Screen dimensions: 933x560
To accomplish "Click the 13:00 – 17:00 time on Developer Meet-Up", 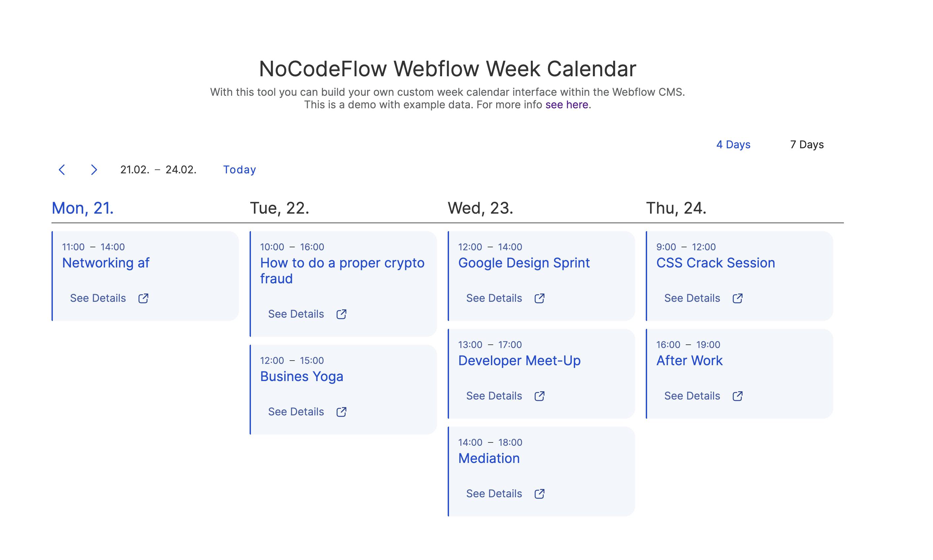I will [490, 344].
